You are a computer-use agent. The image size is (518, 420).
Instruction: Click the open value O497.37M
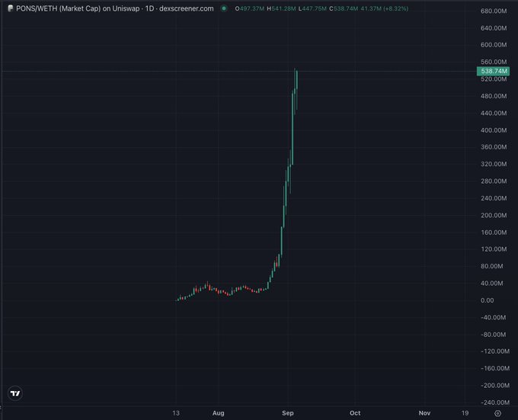[x=249, y=8]
